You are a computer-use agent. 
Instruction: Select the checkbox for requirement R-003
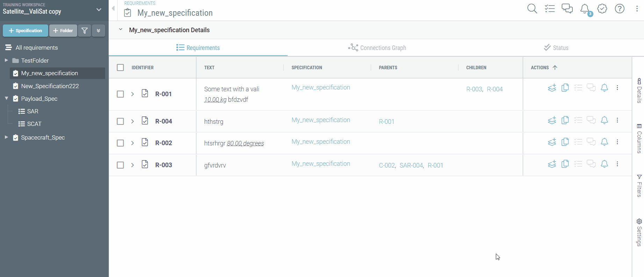coord(120,165)
